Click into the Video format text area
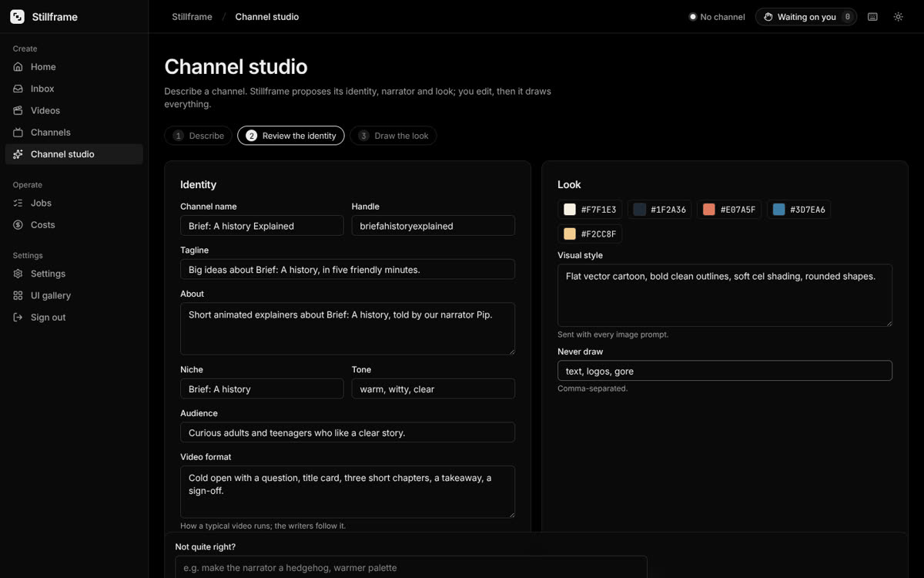This screenshot has width=924, height=578. point(347,492)
